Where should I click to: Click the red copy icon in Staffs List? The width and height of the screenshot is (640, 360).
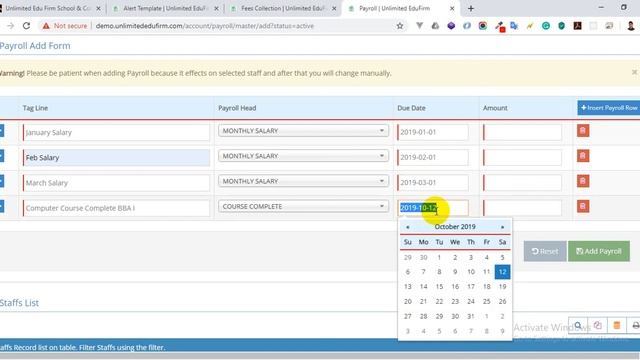598,325
